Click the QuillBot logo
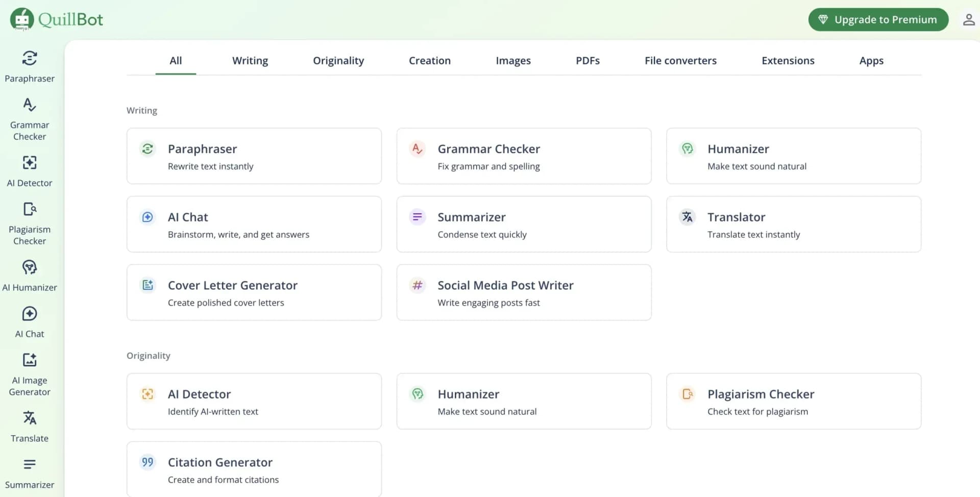Image resolution: width=980 pixels, height=497 pixels. pos(56,19)
